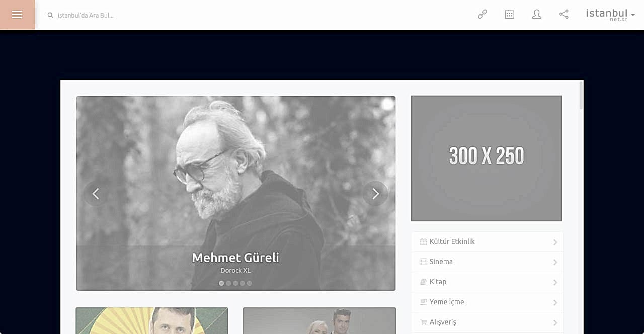
Task: Expand the Sinema category arrow
Action: coord(555,262)
